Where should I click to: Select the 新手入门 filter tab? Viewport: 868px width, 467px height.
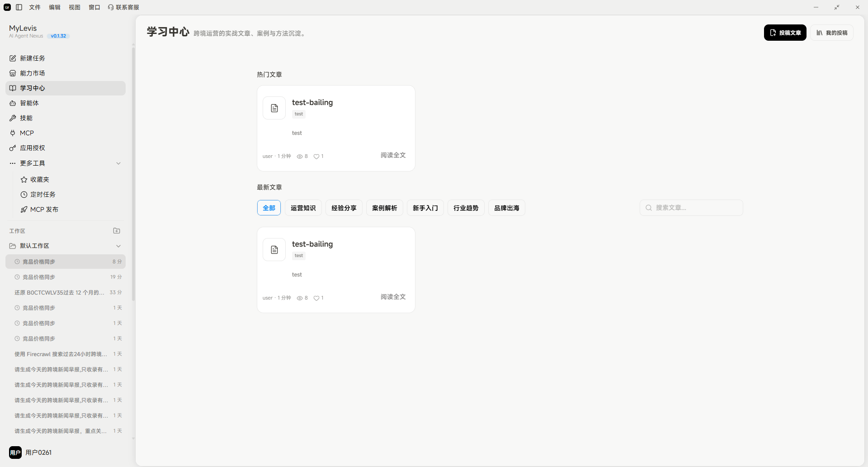pos(425,208)
